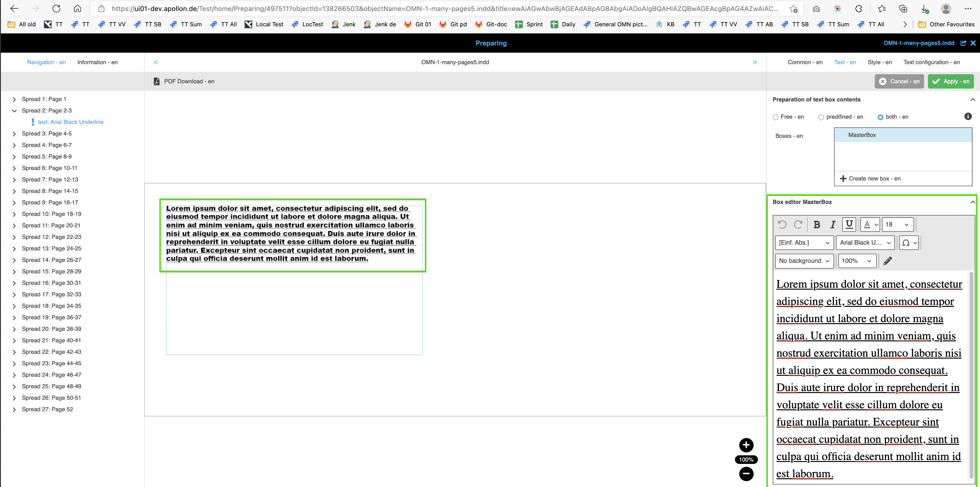980x487 pixels.
Task: Toggle italic formatting in box editor
Action: 833,224
